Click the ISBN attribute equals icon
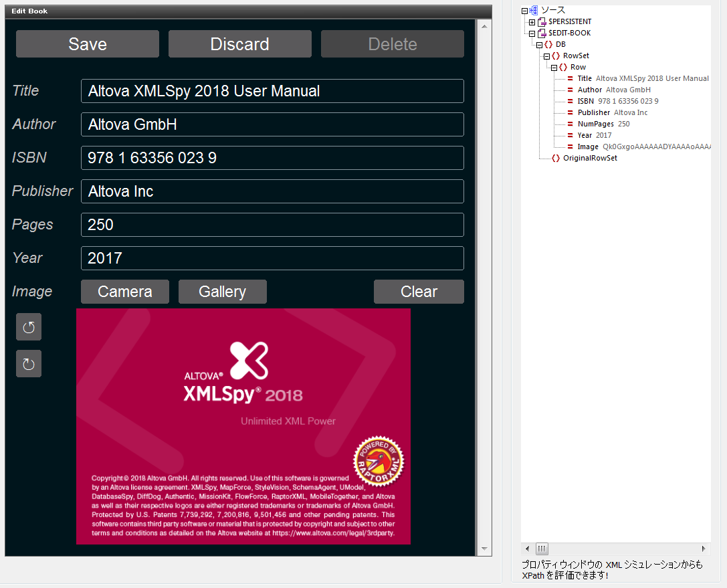 570,101
